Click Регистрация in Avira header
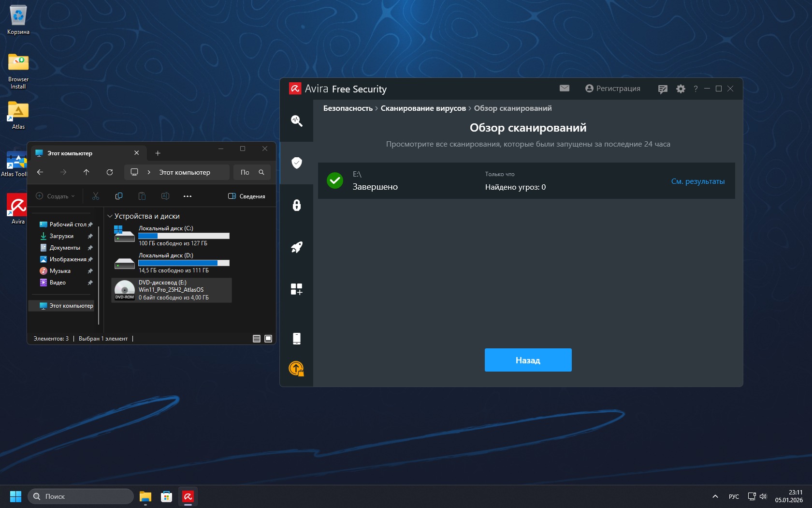Viewport: 812px width, 508px height. (612, 89)
